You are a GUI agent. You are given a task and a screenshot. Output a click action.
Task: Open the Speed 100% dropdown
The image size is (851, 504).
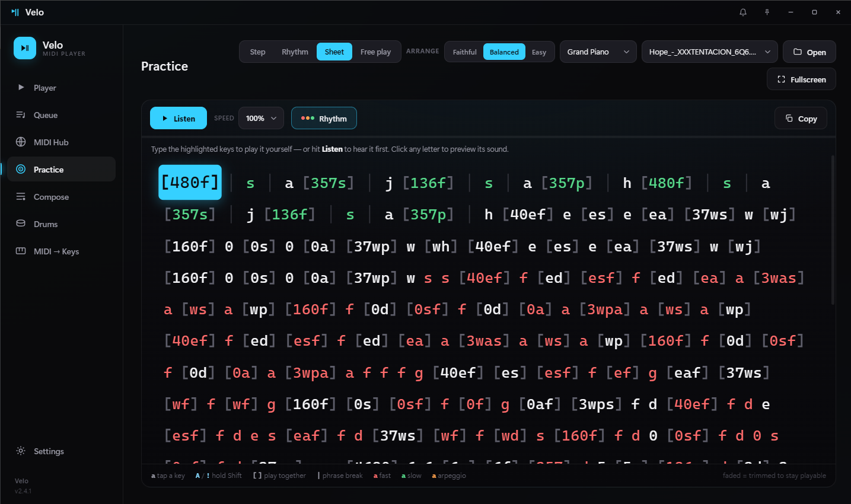click(261, 118)
